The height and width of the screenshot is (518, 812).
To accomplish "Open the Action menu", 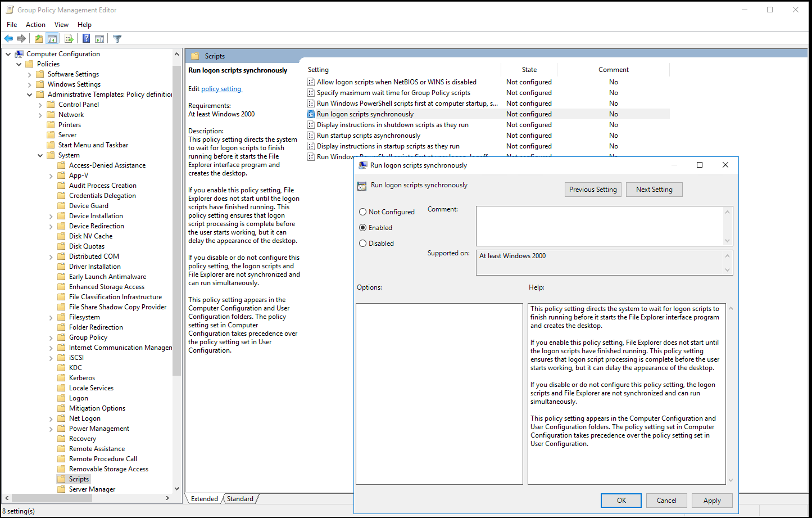I will [x=35, y=24].
